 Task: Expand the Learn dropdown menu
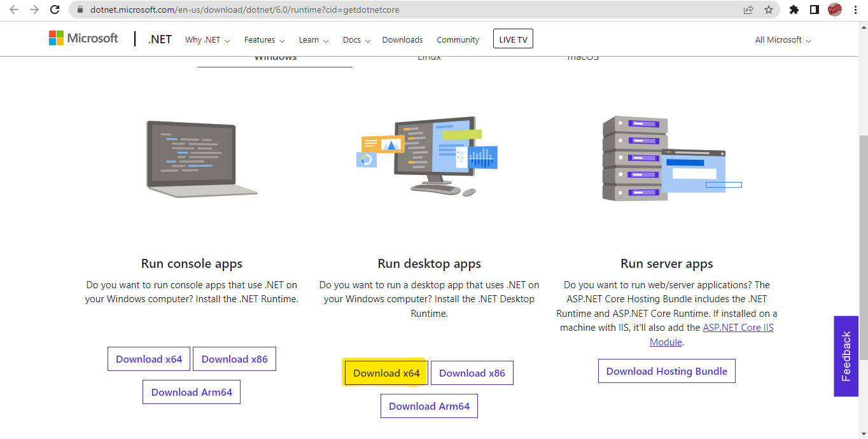[314, 40]
